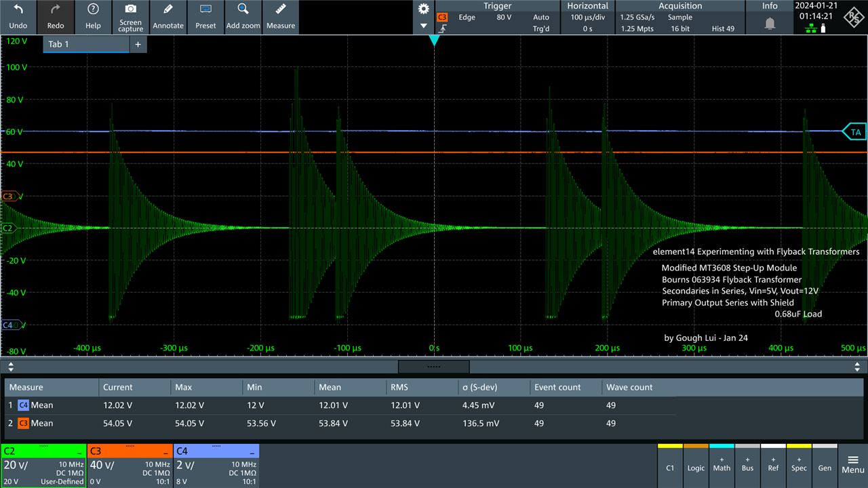Open the C4 channel settings box

(x=216, y=466)
